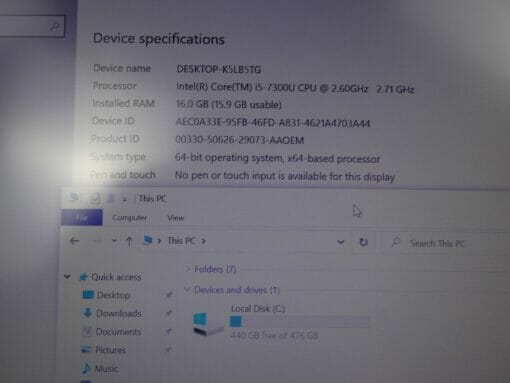Select device name DESKTOP-K5LB5TG
Viewport: 510px width, 383px height.
pos(219,69)
